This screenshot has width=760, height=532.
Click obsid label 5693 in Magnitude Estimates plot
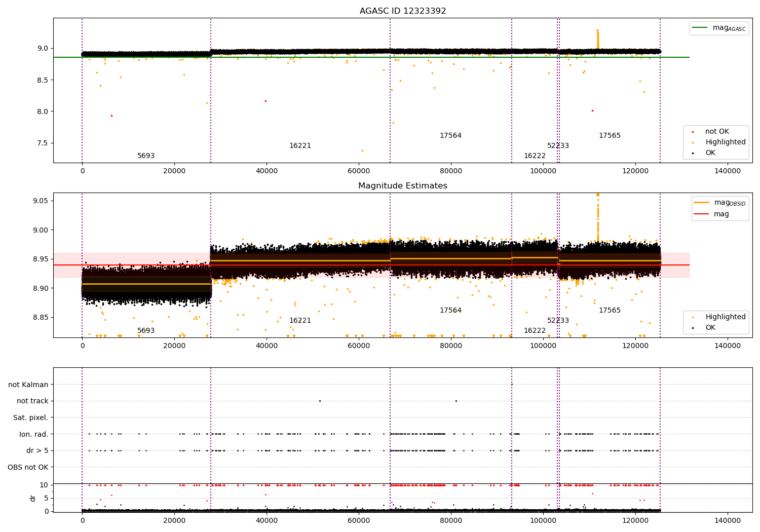[146, 331]
